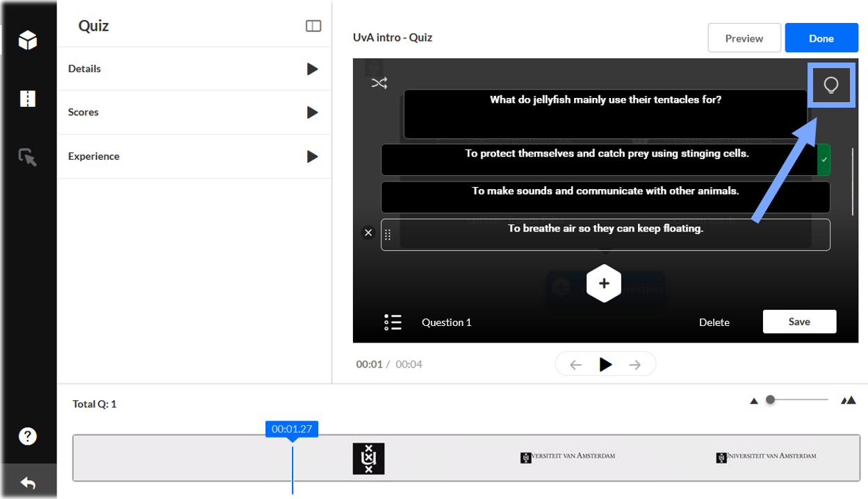This screenshot has height=499, width=868.
Task: Click the 'Total Q: 1' text
Action: pyautogui.click(x=95, y=404)
